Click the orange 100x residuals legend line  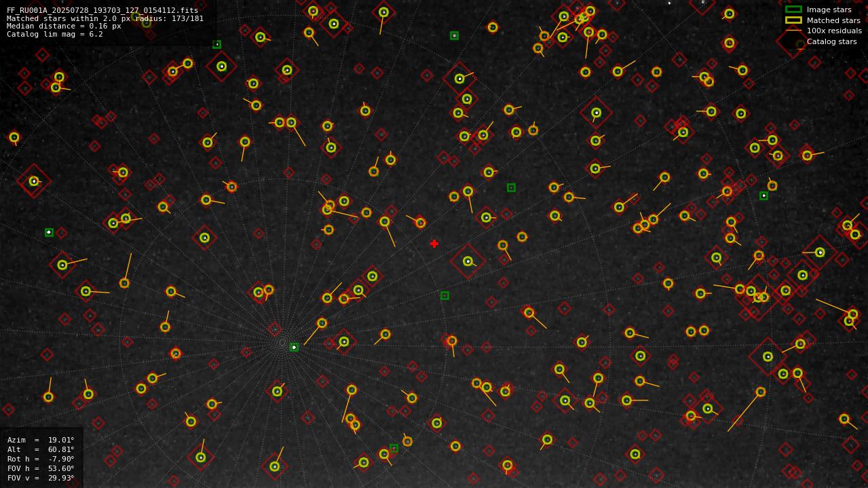click(793, 31)
